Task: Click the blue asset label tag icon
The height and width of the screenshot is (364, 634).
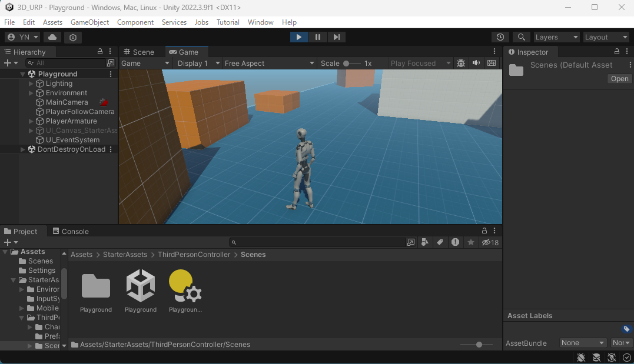Action: [626, 329]
